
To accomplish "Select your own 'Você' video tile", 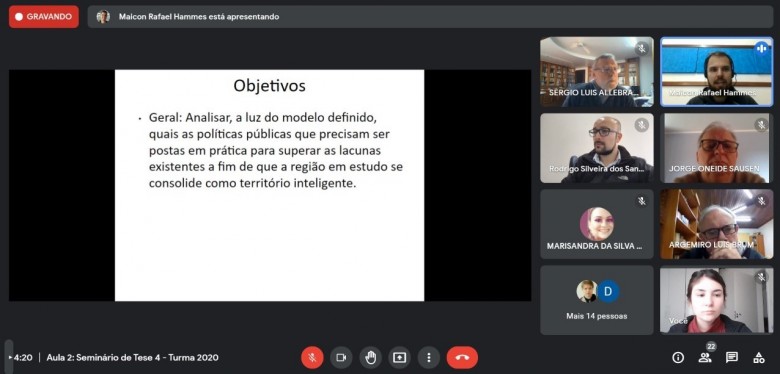I will (x=717, y=300).
